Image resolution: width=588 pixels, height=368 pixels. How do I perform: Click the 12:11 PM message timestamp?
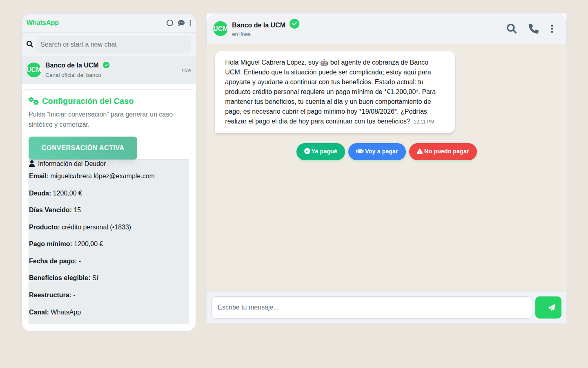point(424,122)
